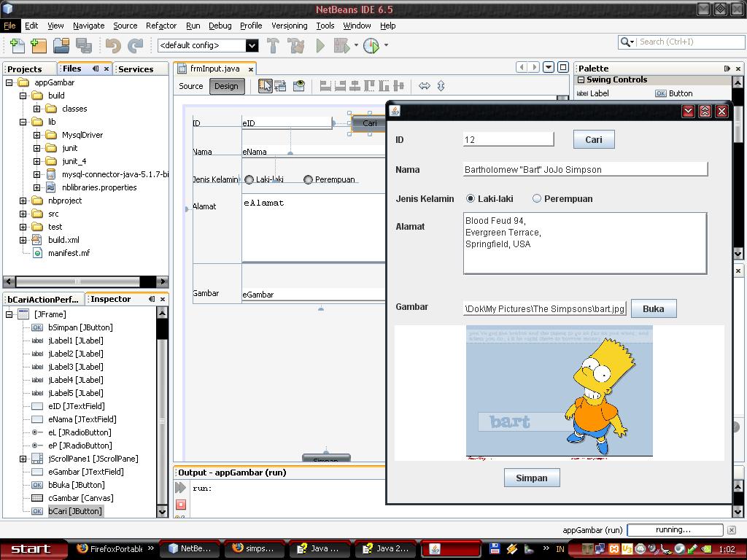Screen dimensions: 747x560
Task: Expand the classes folder node
Action: (x=36, y=109)
